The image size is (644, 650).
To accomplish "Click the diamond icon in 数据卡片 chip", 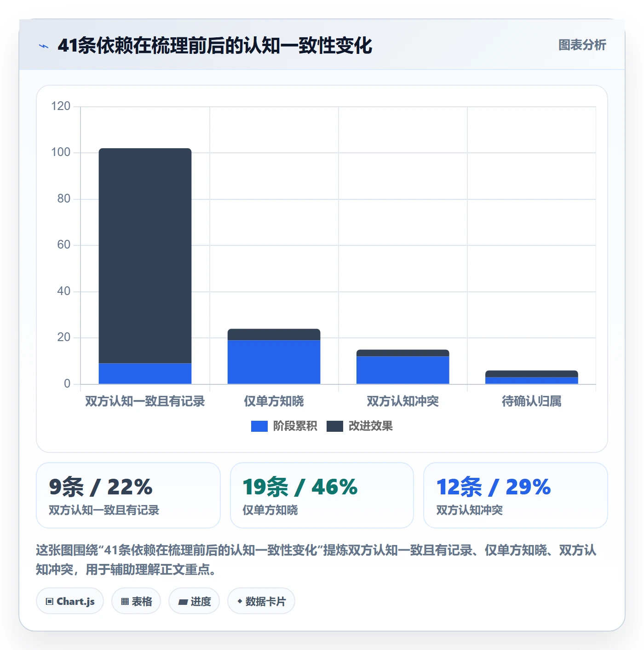I will coord(240,601).
